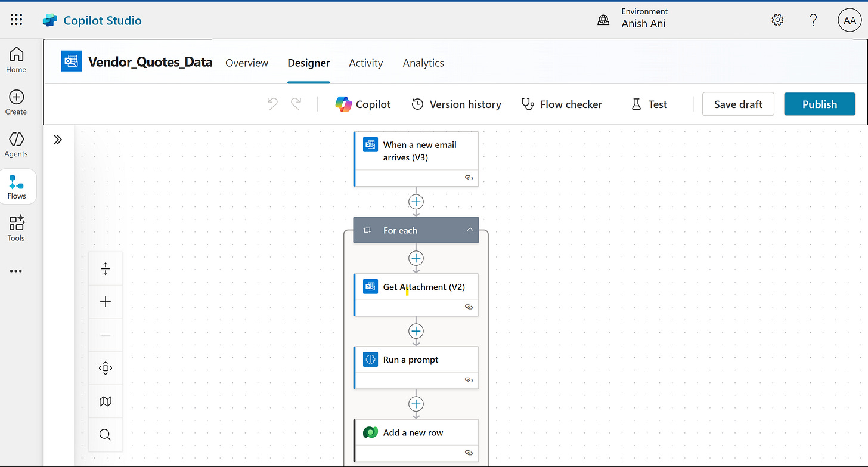Open the AA account avatar
Screen dimensions: 868x467
[x=850, y=20]
